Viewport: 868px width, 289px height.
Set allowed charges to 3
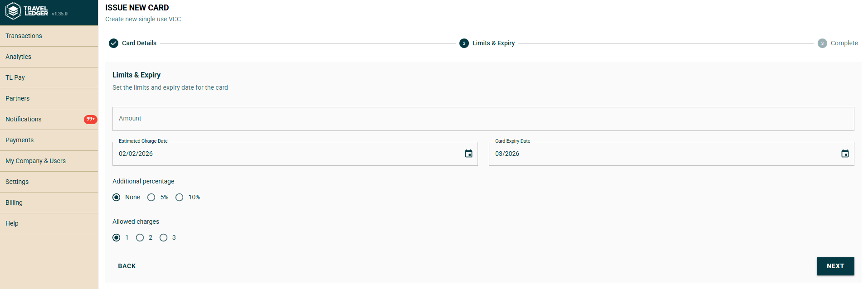point(164,237)
